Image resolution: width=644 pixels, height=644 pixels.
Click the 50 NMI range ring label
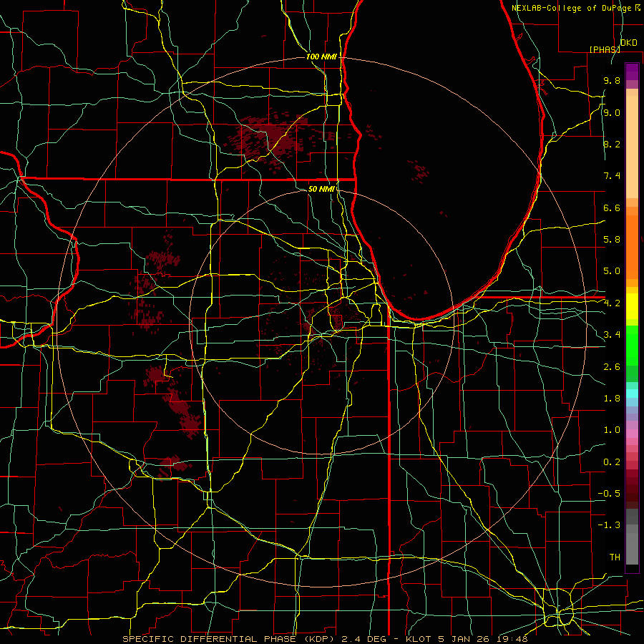tap(321, 189)
